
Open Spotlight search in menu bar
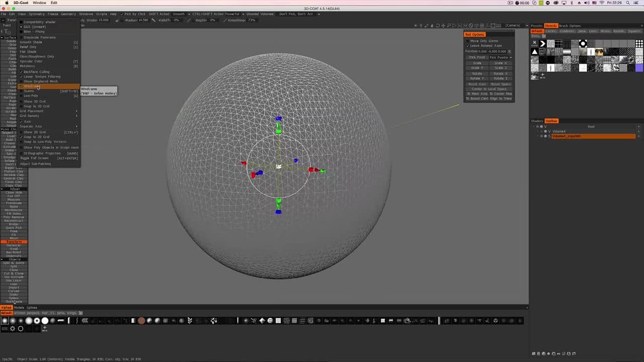pyautogui.click(x=628, y=3)
